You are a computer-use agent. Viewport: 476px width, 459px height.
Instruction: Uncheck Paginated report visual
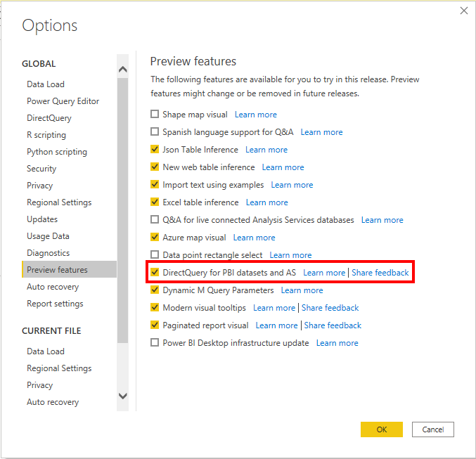(155, 325)
